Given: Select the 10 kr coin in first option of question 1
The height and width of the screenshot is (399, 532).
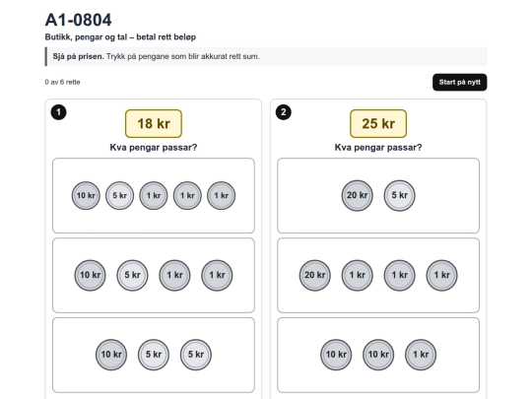Looking at the screenshot, I should coord(86,195).
